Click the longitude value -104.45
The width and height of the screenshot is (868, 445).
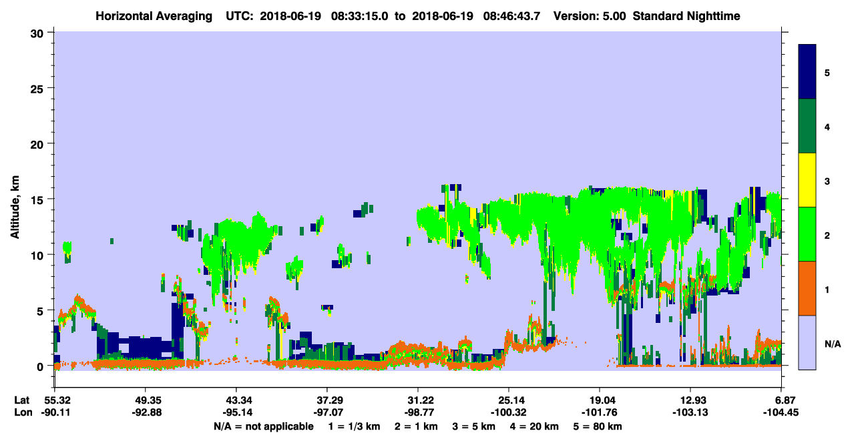coord(781,413)
